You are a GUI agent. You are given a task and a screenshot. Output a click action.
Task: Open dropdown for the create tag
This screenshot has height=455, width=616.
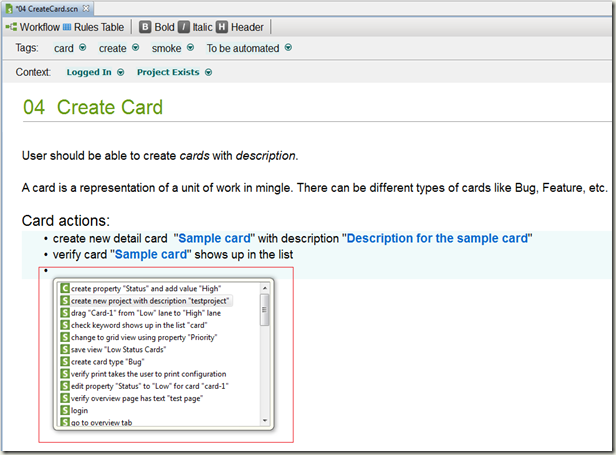coord(136,48)
